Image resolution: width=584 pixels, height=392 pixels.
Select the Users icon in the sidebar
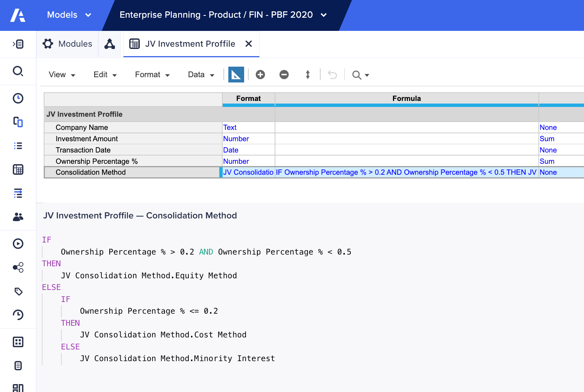click(18, 217)
